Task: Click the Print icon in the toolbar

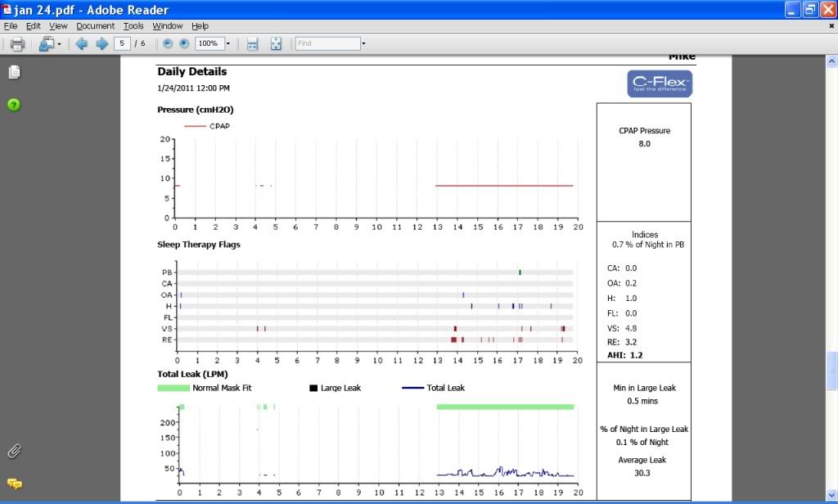Action: click(17, 43)
